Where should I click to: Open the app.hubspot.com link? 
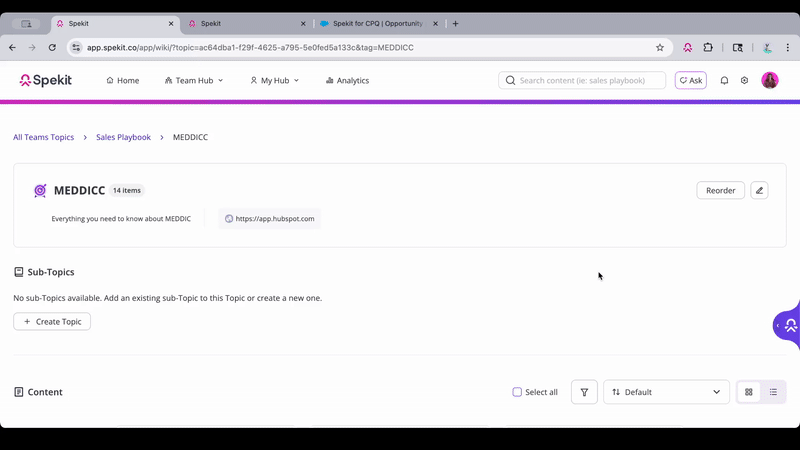tap(269, 218)
